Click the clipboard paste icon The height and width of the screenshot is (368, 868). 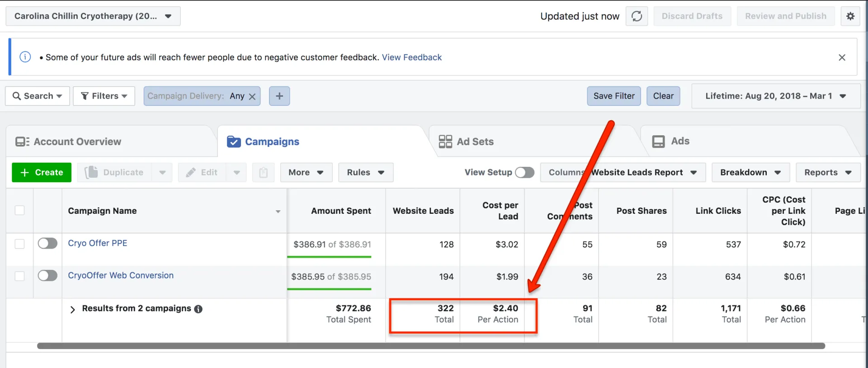[x=263, y=172]
